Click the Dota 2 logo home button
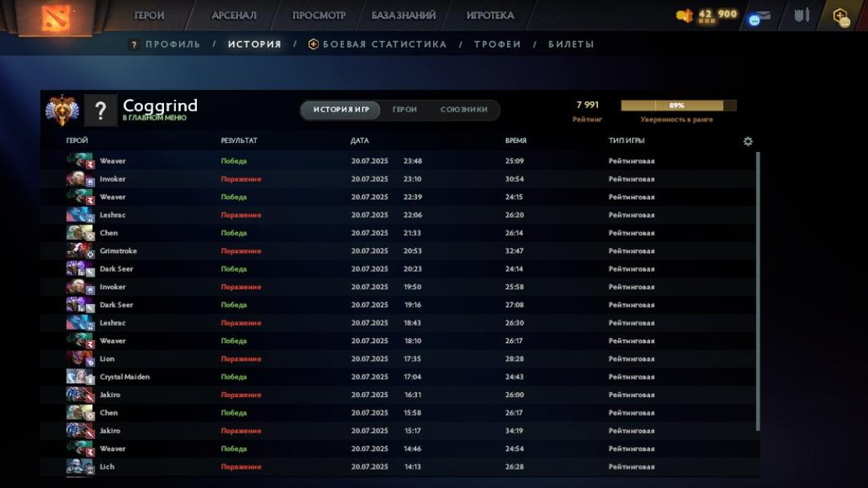 pyautogui.click(x=55, y=17)
